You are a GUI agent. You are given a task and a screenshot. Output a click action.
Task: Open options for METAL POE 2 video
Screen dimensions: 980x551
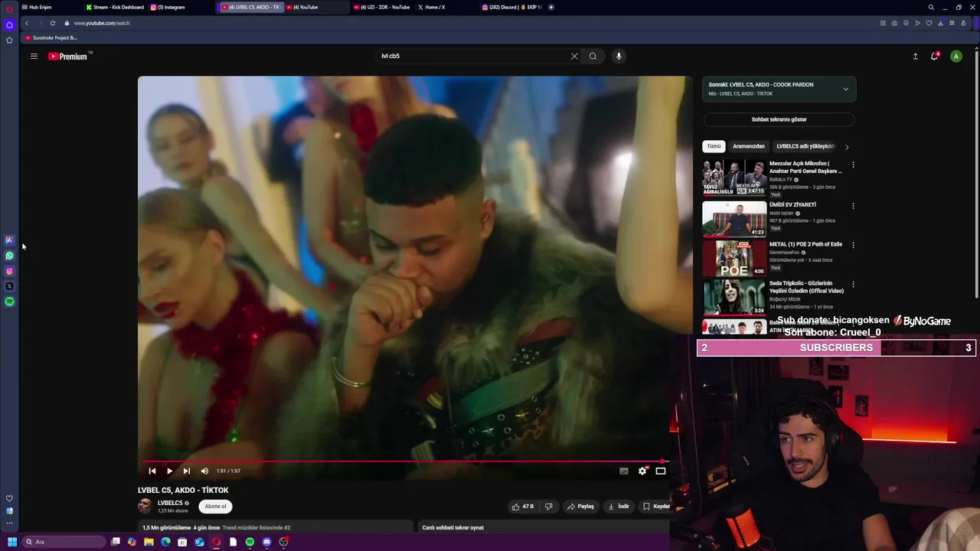[x=853, y=245]
